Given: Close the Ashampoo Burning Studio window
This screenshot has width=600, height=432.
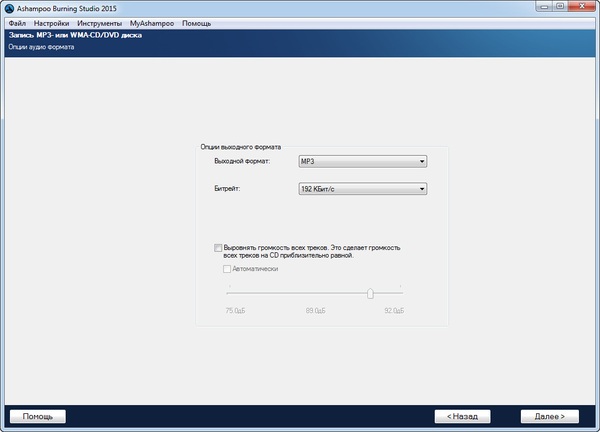Looking at the screenshot, I should pyautogui.click(x=582, y=6).
